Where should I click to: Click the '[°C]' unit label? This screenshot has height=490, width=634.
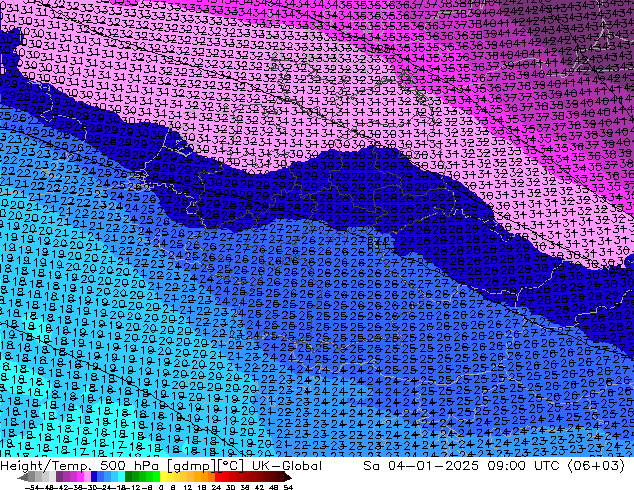[231, 466]
